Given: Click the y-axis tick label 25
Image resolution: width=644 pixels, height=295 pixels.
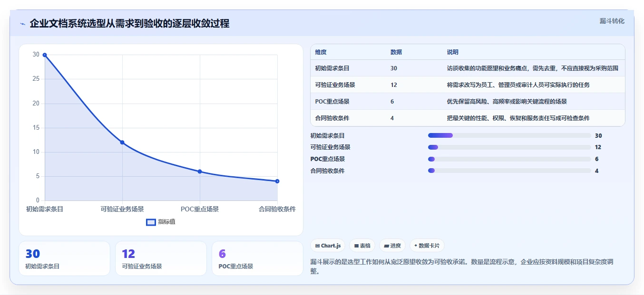Looking at the screenshot, I should click(36, 79).
